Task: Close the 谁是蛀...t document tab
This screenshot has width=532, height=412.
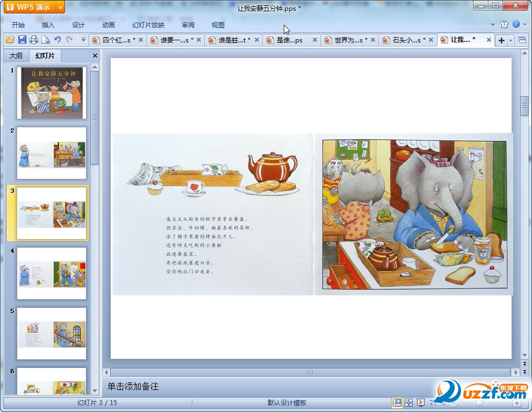Action: pos(257,40)
